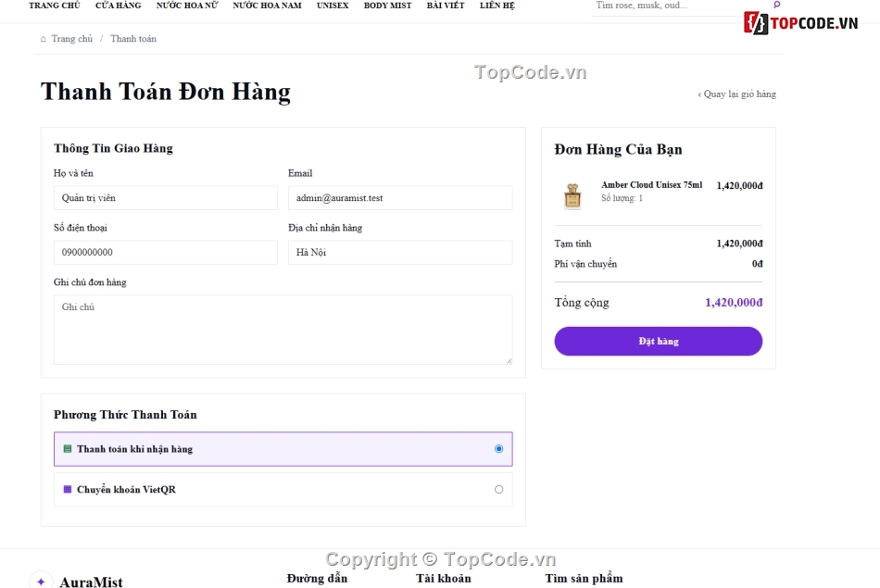The height and width of the screenshot is (588, 880).
Task: Open BODY MIST menu item
Action: pyautogui.click(x=387, y=6)
